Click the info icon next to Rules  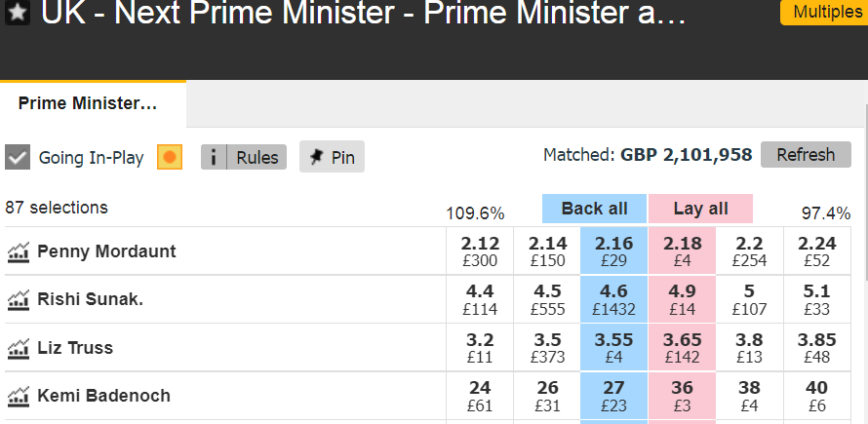pyautogui.click(x=214, y=157)
